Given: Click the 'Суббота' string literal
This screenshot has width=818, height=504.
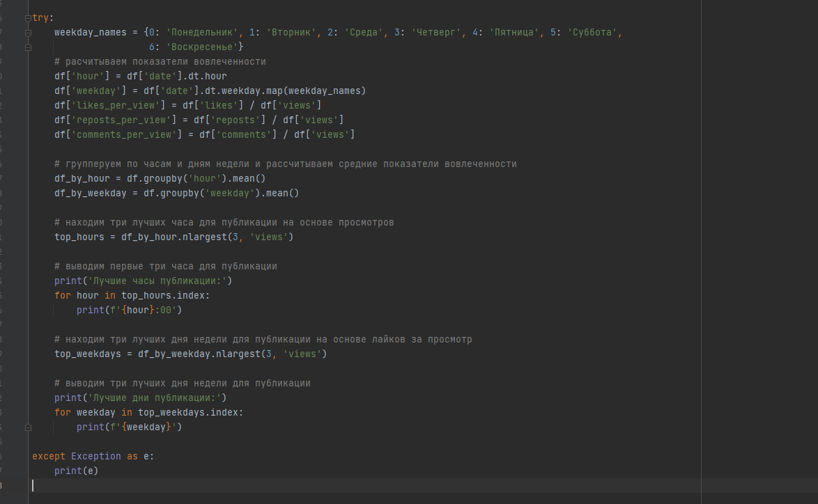Looking at the screenshot, I should click(592, 33).
